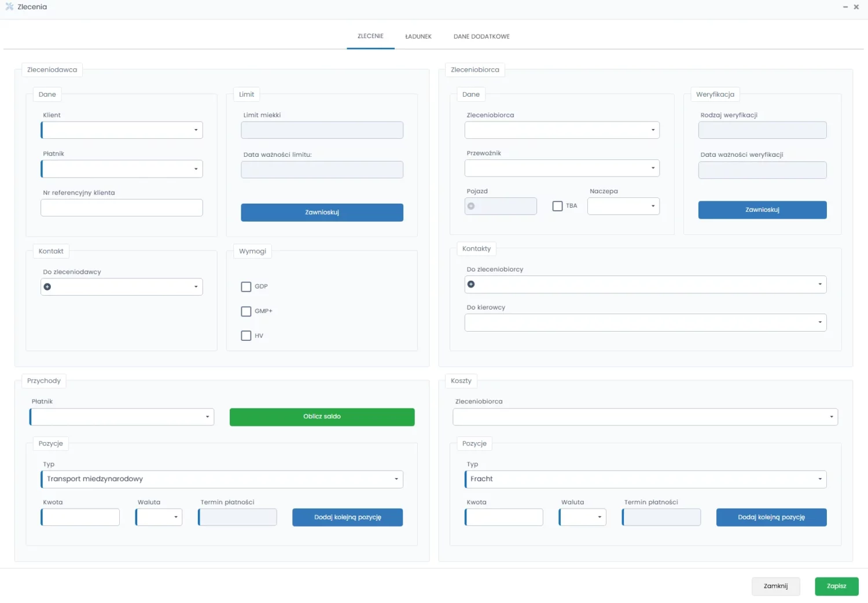868x603 pixels.
Task: Click Zawnioskuj button in Limit section
Action: [322, 212]
